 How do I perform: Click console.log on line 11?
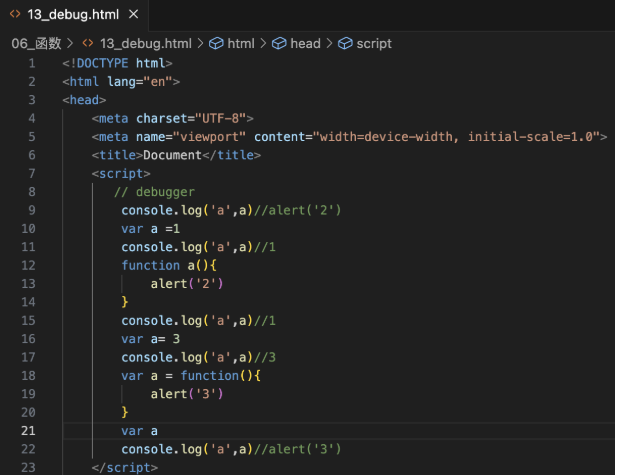tap(161, 247)
